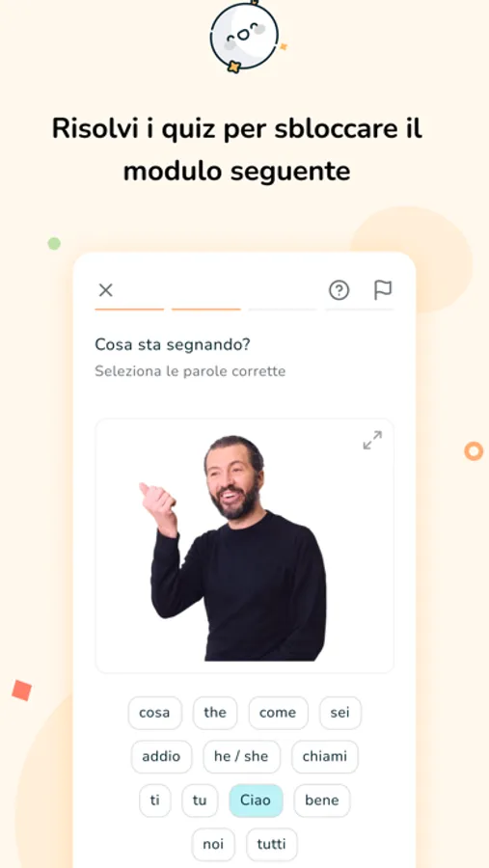Select the 'ti' word chip

(x=155, y=800)
